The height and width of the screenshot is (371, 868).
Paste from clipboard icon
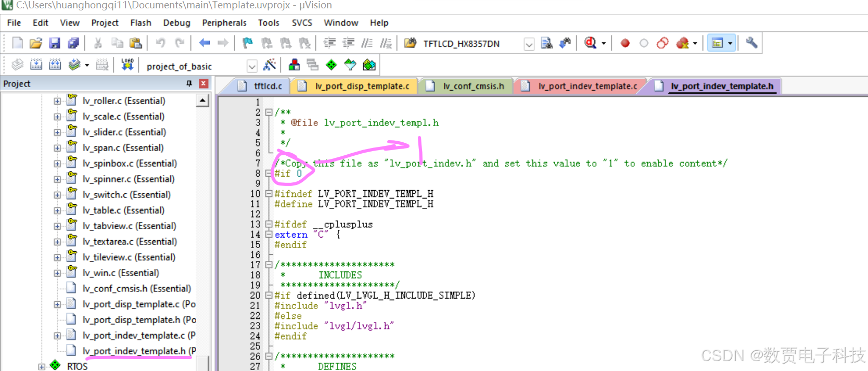click(x=136, y=43)
